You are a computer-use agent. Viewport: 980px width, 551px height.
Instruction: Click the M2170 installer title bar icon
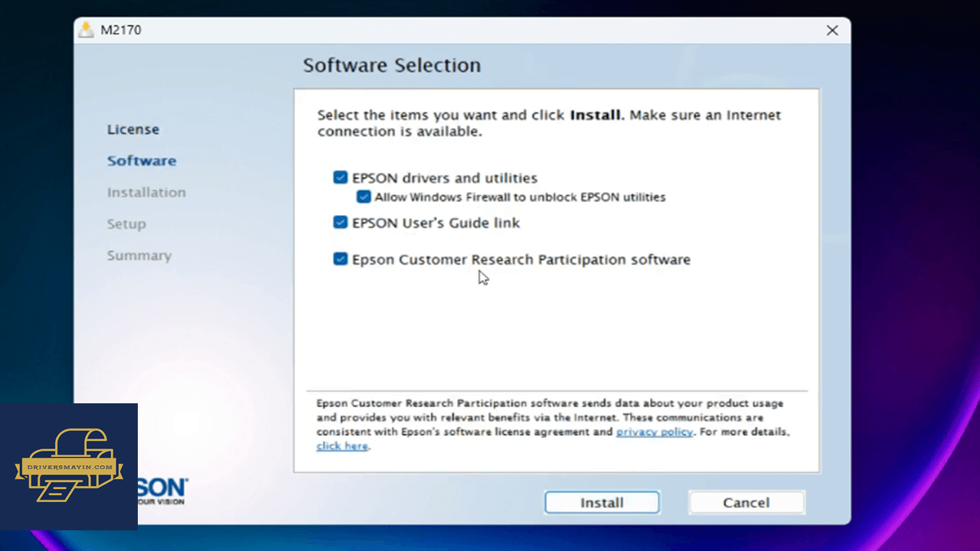[87, 31]
